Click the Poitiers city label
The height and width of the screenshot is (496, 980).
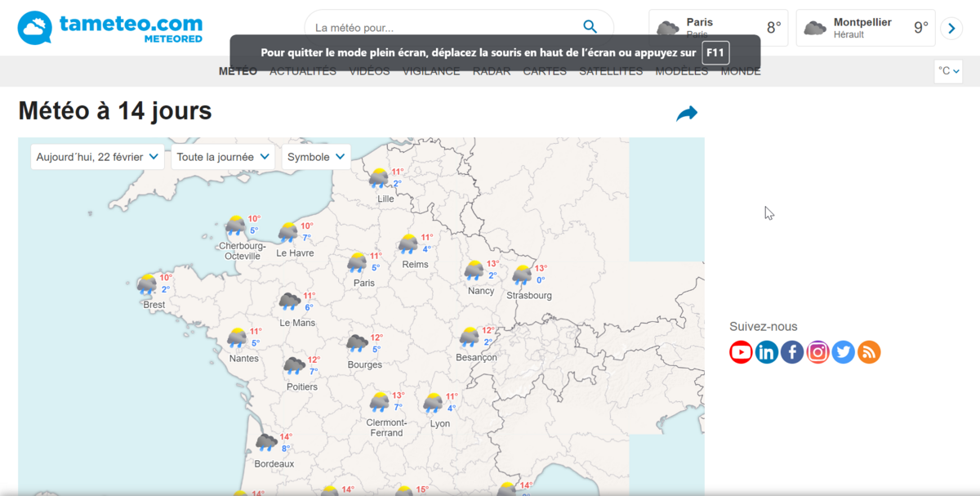pos(302,387)
